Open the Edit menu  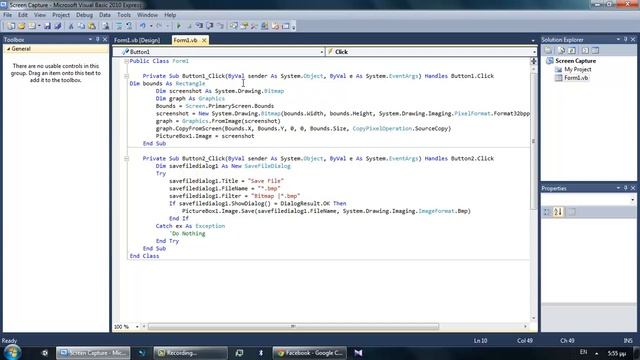[23, 15]
